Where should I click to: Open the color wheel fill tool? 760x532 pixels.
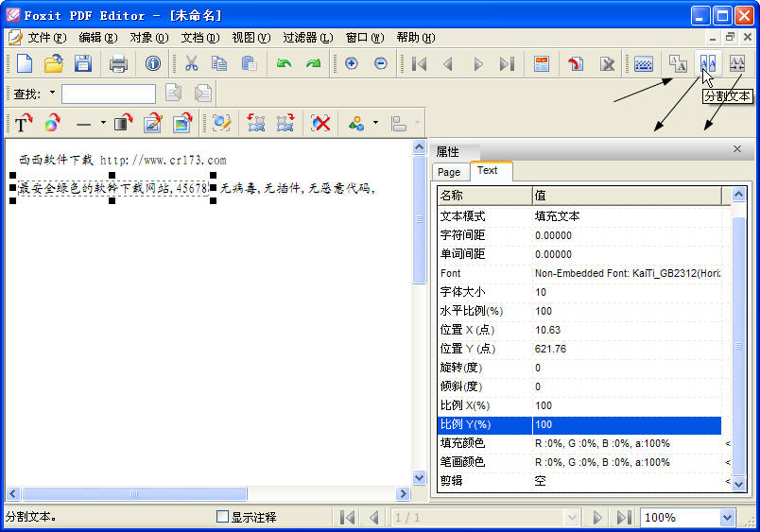53,124
